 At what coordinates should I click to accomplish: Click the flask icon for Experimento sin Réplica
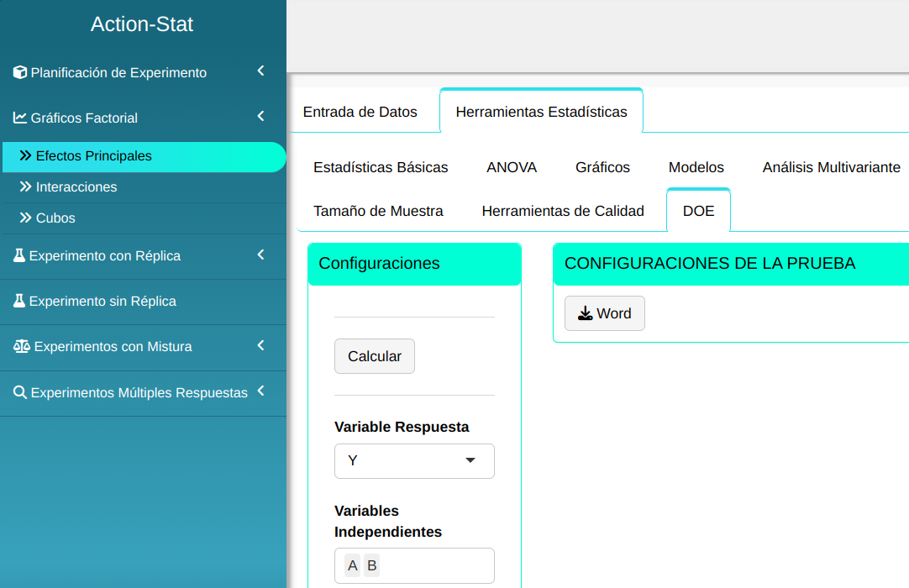[19, 301]
